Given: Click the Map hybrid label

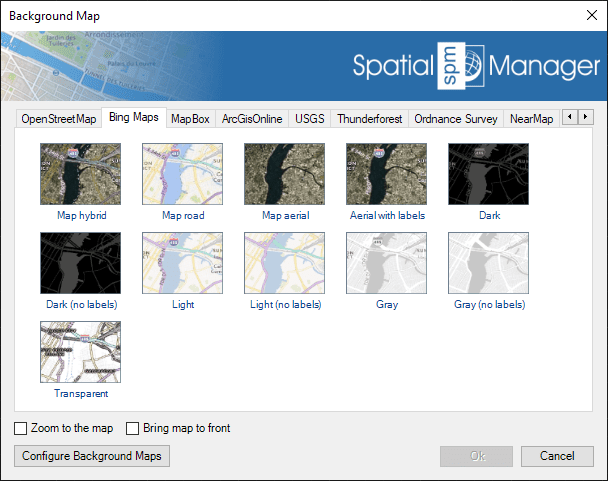Looking at the screenshot, I should pyautogui.click(x=81, y=215).
